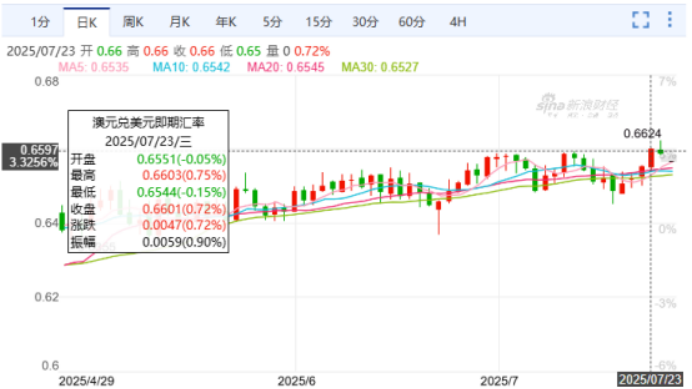Click the 0.72% change value in header
692x389 pixels.
[x=312, y=51]
